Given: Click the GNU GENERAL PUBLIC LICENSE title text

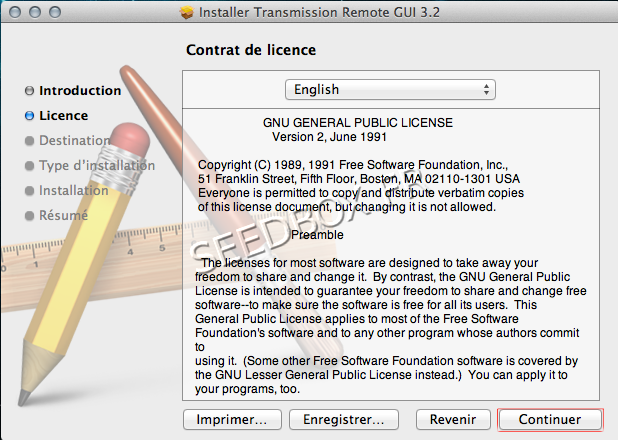Looking at the screenshot, I should point(357,122).
